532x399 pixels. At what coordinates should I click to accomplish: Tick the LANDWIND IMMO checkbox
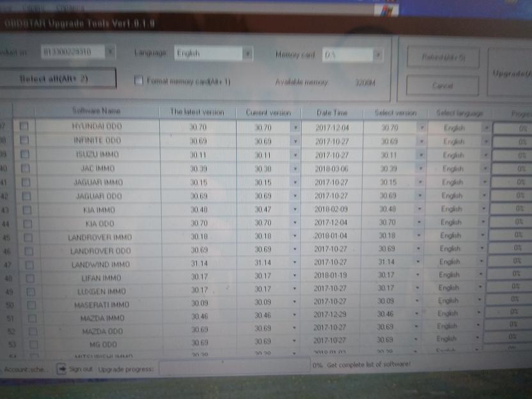[29, 265]
